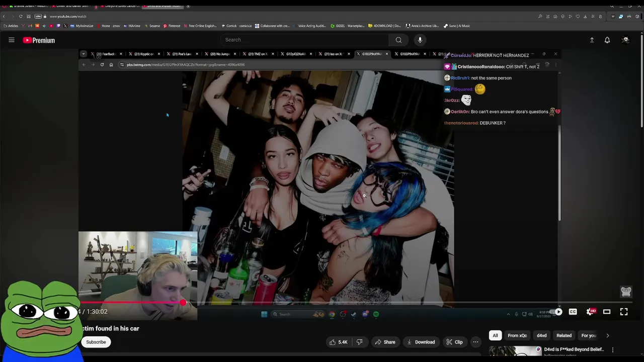644x362 pixels.
Task: Reload the page with the browser refresh icon
Action: 21,17
